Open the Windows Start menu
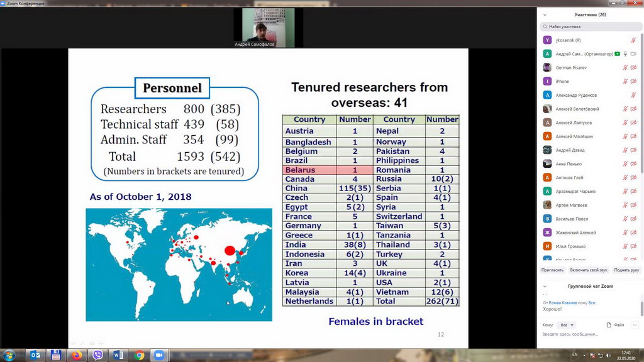The image size is (644, 362). (9, 355)
